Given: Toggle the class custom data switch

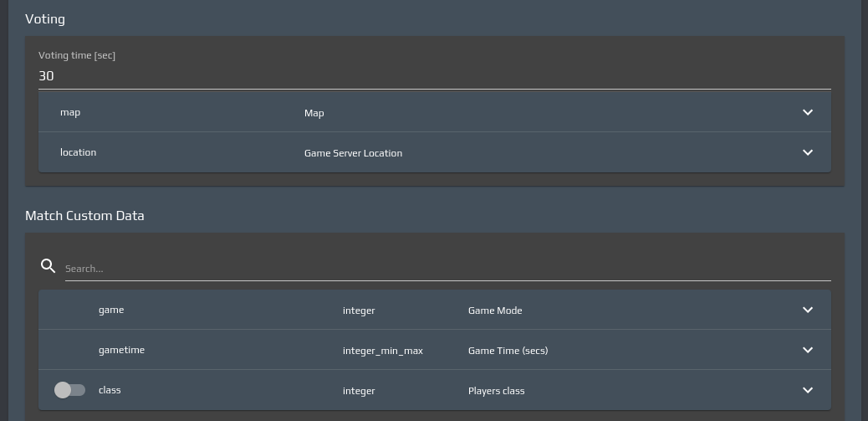Looking at the screenshot, I should [69, 390].
